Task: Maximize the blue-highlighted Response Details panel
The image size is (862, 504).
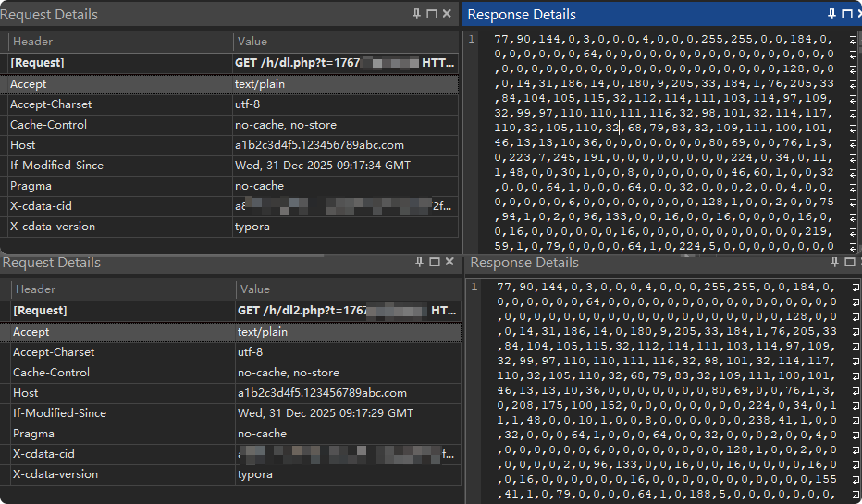Action: pos(847,14)
